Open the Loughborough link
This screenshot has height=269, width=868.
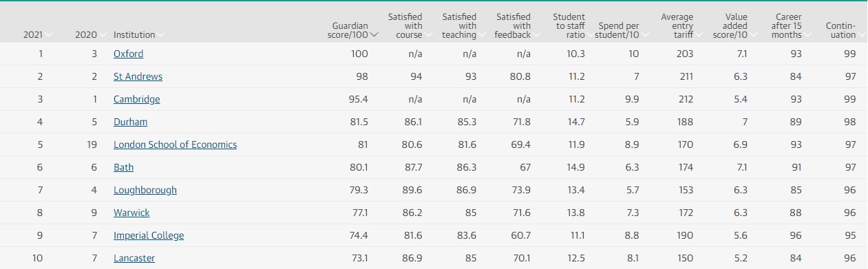[145, 190]
